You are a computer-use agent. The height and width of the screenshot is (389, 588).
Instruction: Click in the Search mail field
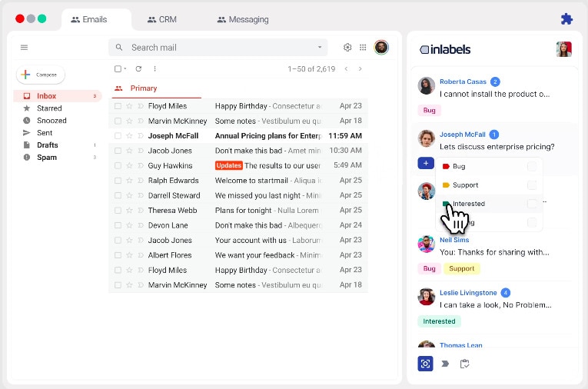coord(215,48)
